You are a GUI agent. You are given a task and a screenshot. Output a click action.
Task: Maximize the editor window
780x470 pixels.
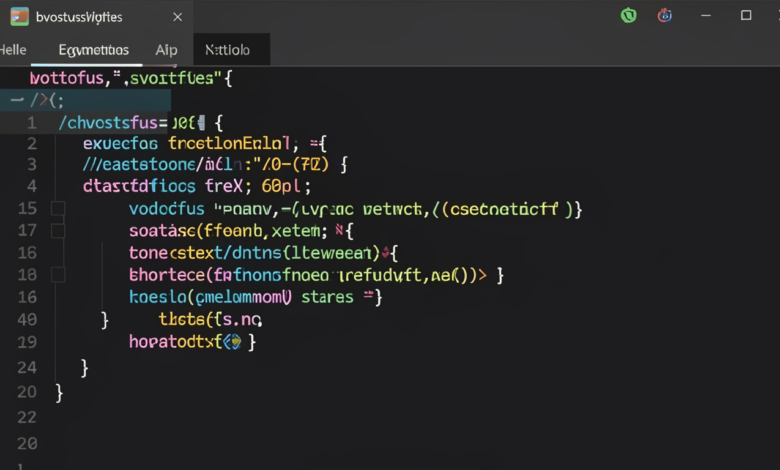click(x=746, y=16)
